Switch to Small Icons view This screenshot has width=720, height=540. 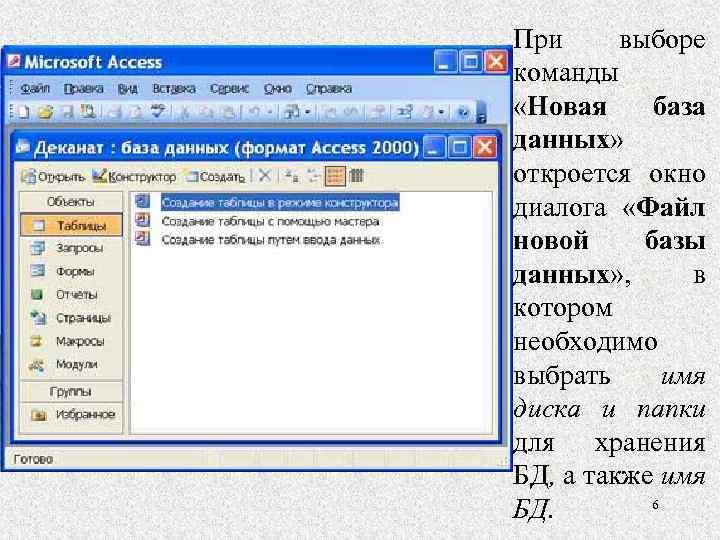pyautogui.click(x=313, y=175)
